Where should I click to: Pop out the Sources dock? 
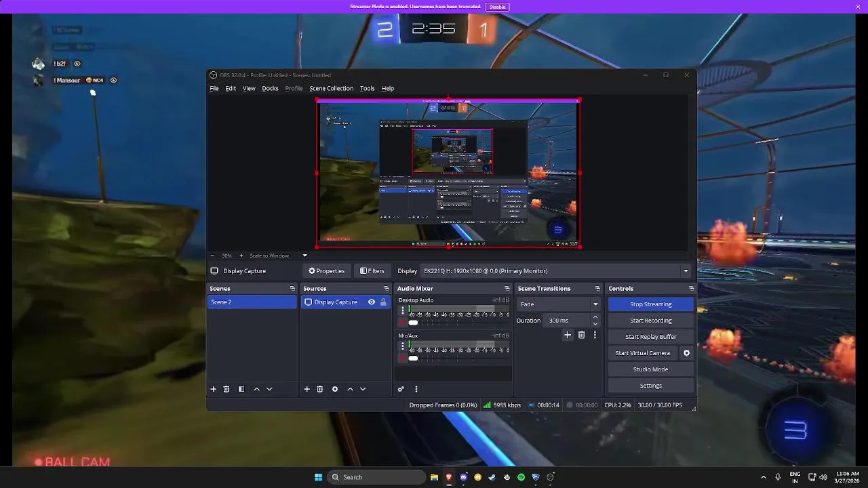387,289
